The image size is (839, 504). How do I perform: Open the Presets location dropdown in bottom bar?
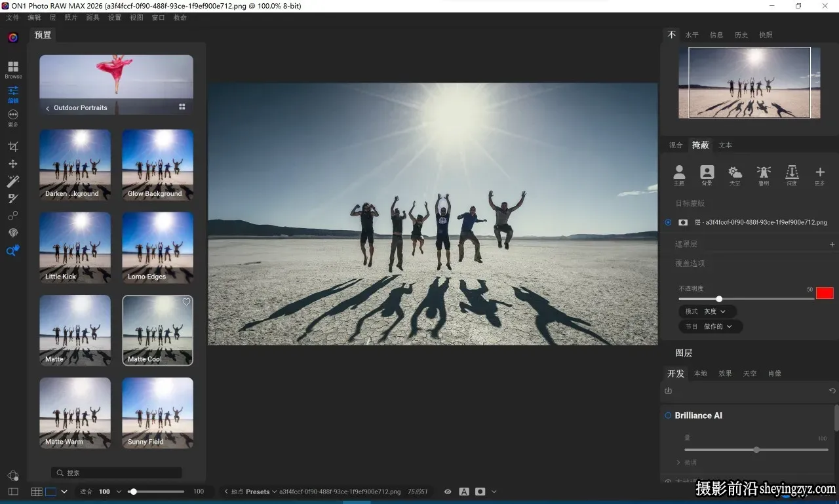(x=261, y=492)
